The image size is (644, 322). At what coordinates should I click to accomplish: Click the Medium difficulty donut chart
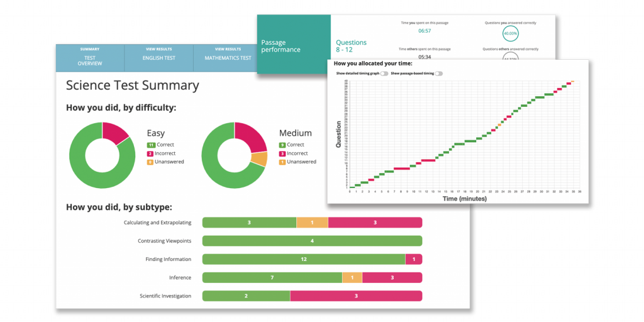pos(234,155)
